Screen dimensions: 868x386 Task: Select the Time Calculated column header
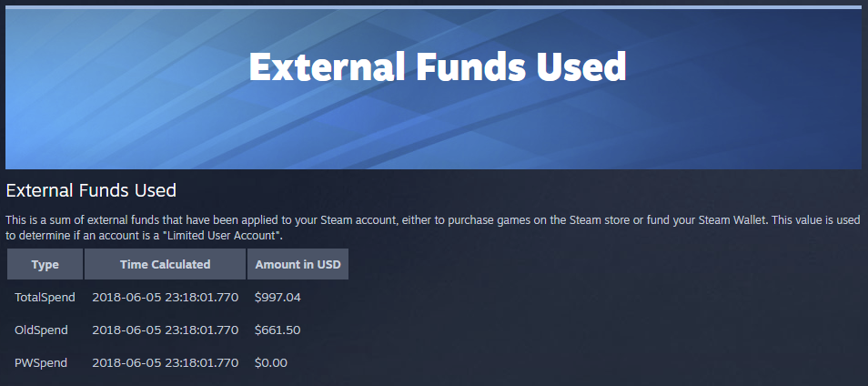[165, 264]
